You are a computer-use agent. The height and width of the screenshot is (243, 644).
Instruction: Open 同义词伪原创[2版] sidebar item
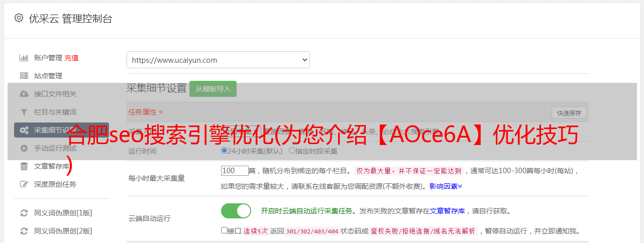click(x=63, y=231)
